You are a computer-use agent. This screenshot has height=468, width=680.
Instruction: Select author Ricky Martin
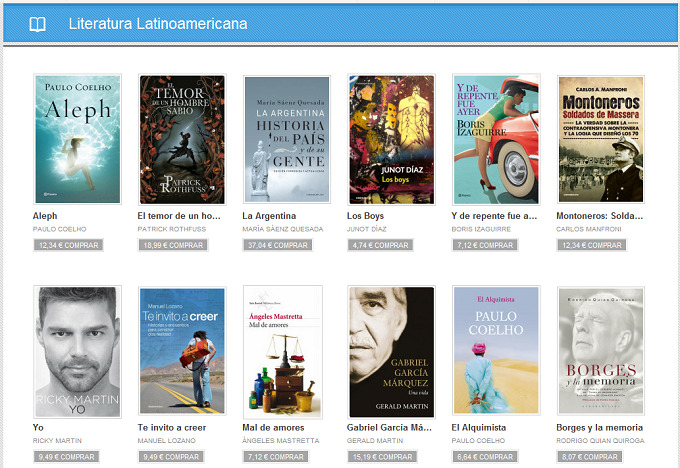tap(57, 441)
